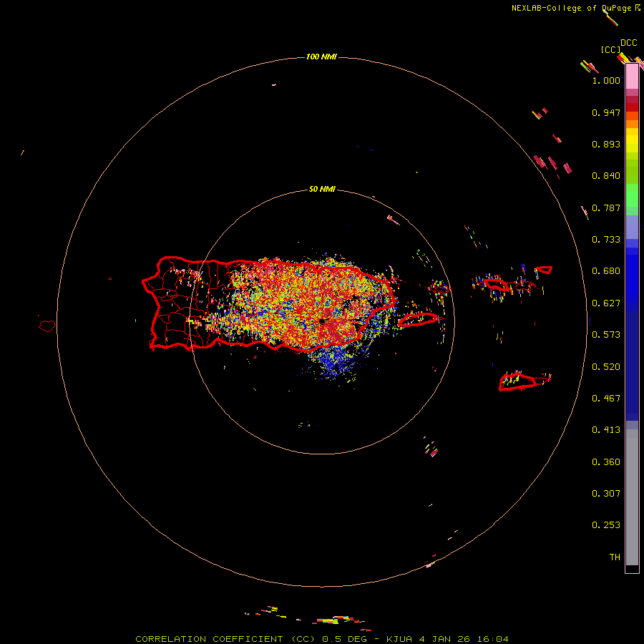The width and height of the screenshot is (644, 644).
Task: Click the black radar site dot at ring center
Action: (x=322, y=321)
